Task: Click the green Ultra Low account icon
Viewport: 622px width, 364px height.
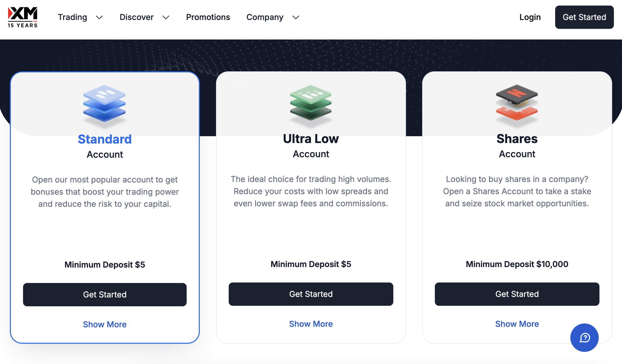Action: coord(311,104)
